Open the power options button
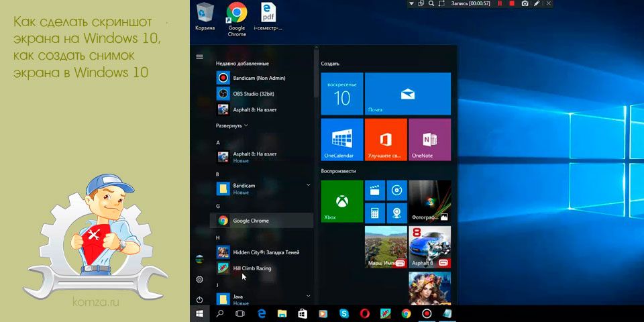644x322 pixels. click(x=200, y=300)
